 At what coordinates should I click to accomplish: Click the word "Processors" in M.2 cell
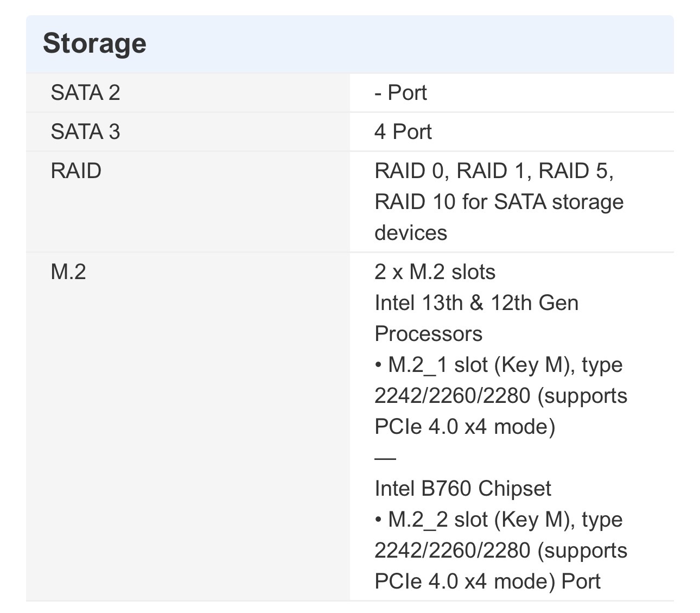tap(428, 334)
